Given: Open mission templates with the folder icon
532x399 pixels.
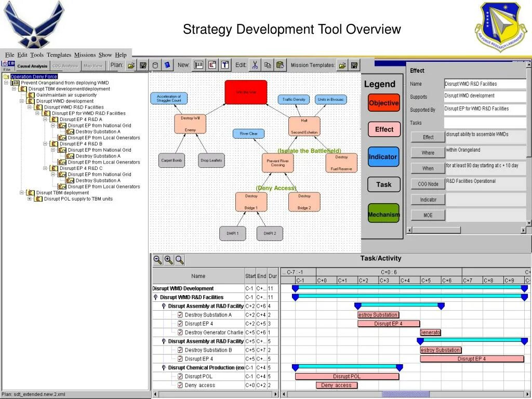Looking at the screenshot, I should coord(342,65).
